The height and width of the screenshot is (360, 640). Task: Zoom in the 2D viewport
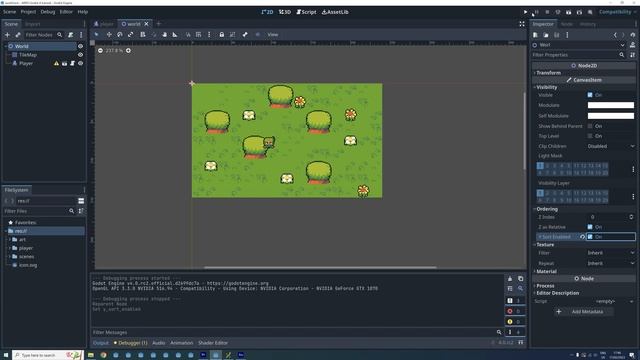(x=128, y=51)
